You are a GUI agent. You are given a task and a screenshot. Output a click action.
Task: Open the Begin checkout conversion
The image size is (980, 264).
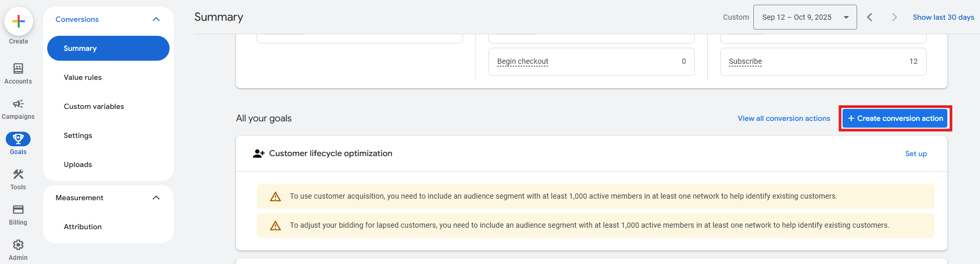523,61
